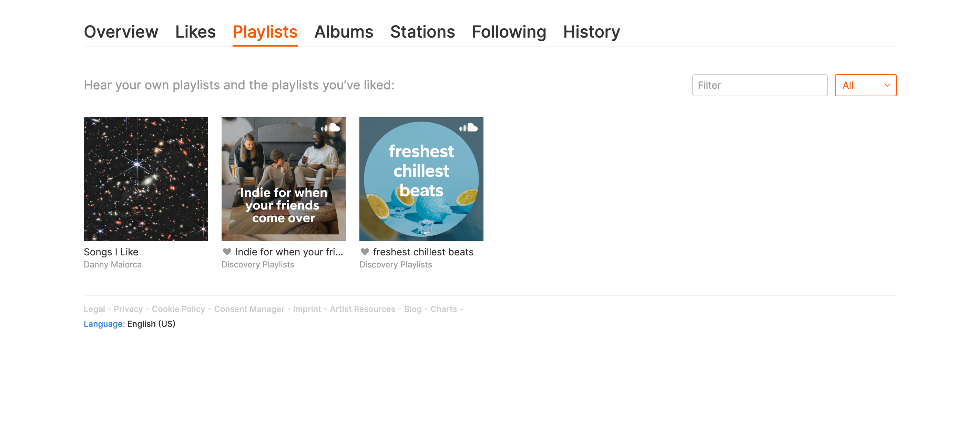Image resolution: width=980 pixels, height=430 pixels.
Task: Open the Charts footer link
Action: (x=443, y=309)
